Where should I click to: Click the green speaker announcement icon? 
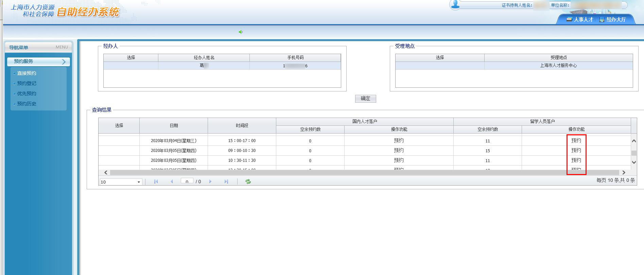[241, 32]
